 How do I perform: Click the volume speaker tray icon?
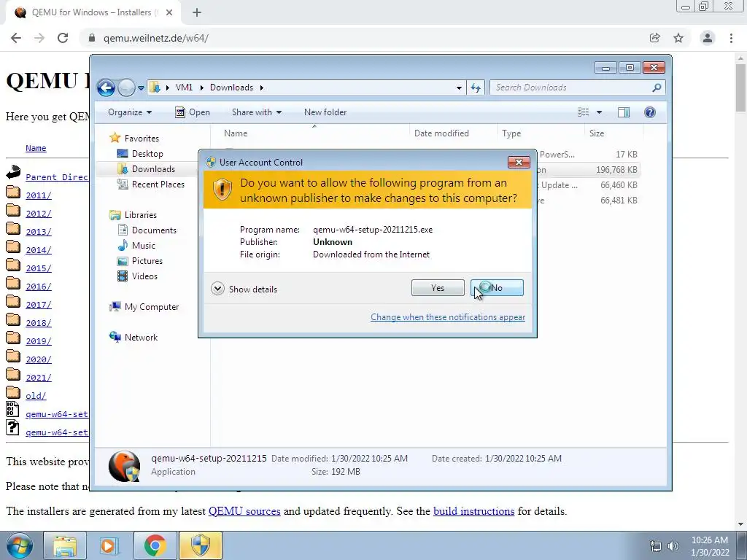point(673,546)
